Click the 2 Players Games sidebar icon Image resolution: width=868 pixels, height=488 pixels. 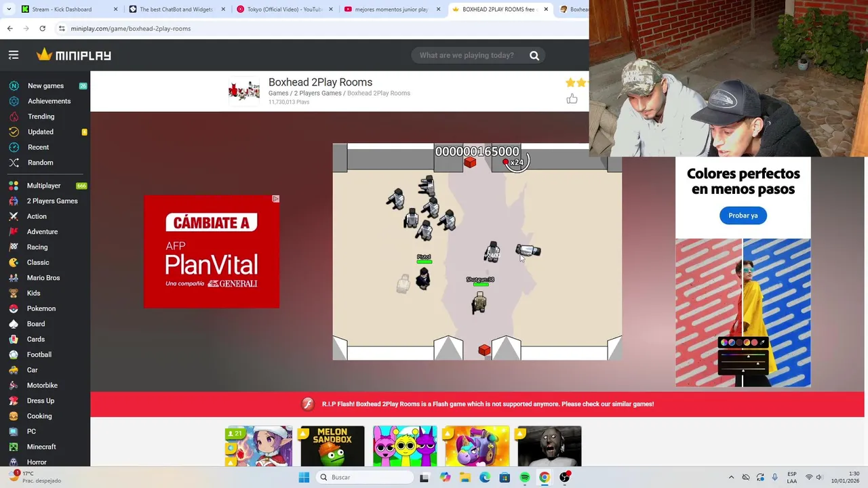(14, 201)
